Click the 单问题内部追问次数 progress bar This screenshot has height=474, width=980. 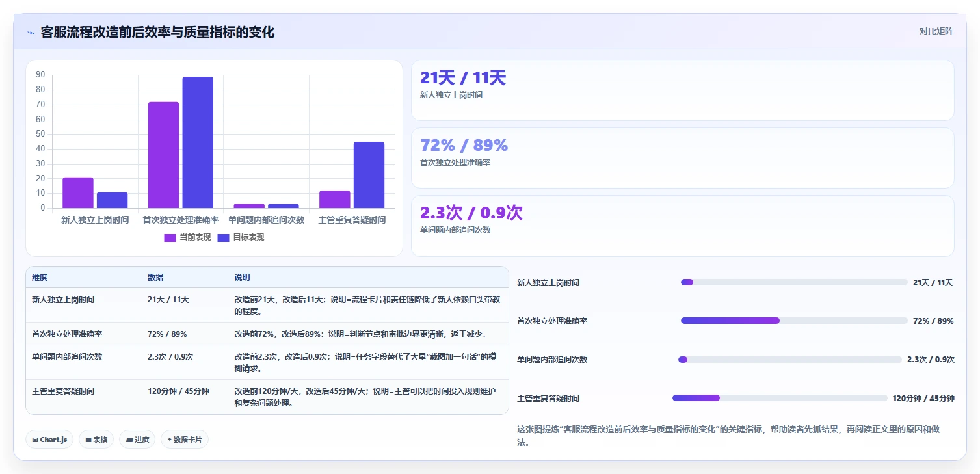pyautogui.click(x=790, y=360)
